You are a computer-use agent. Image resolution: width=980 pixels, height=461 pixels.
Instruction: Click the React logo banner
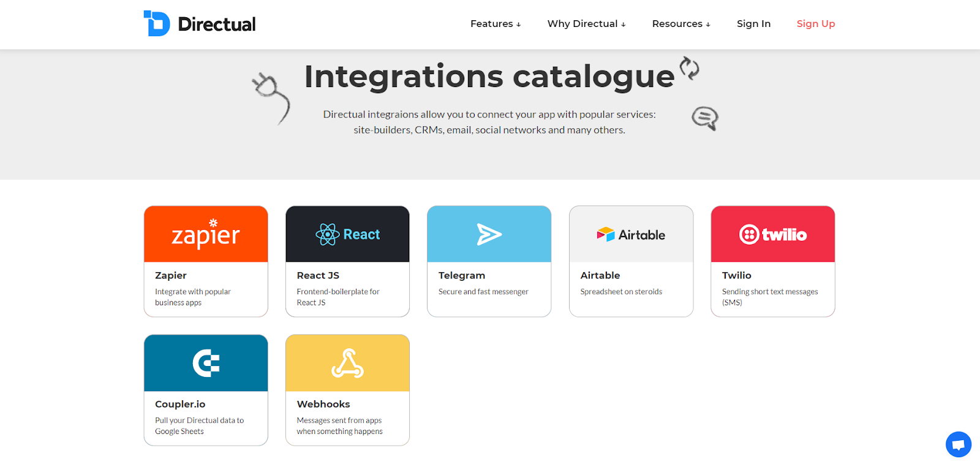coord(347,234)
